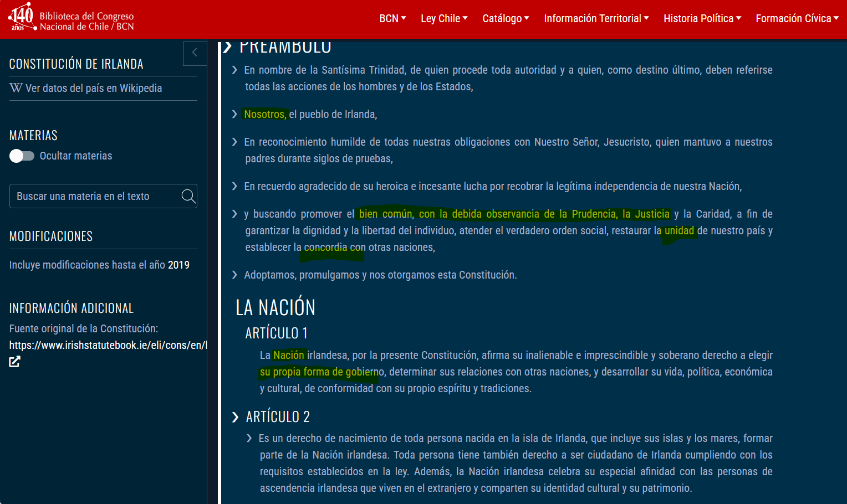Collapse the PREÁMBULO section chevron
This screenshot has width=847, height=504.
(x=227, y=47)
